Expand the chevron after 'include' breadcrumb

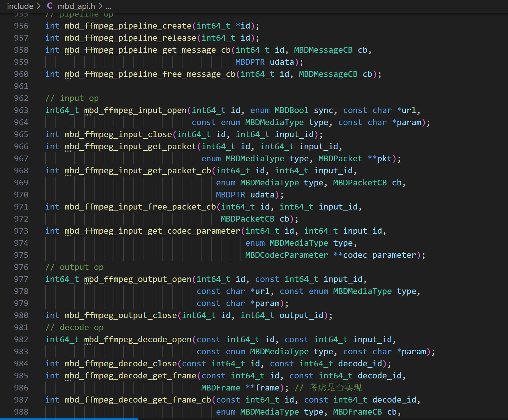coord(38,6)
